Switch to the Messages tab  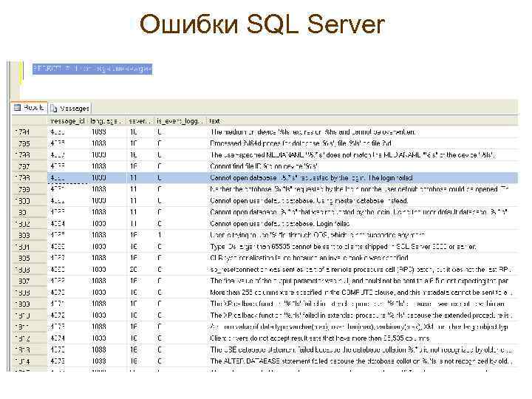tap(70, 108)
